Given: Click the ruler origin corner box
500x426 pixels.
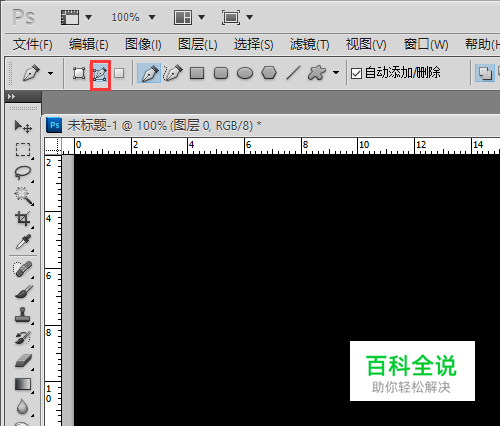Looking at the screenshot, I should tap(53, 146).
